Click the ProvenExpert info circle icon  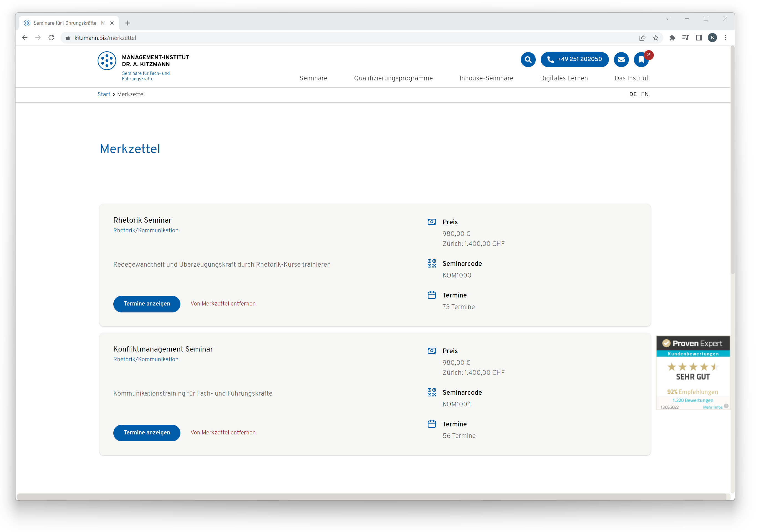[726, 406]
